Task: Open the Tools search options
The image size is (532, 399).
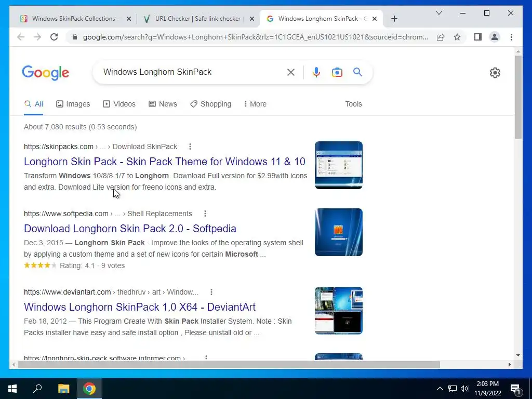Action: pyautogui.click(x=353, y=104)
